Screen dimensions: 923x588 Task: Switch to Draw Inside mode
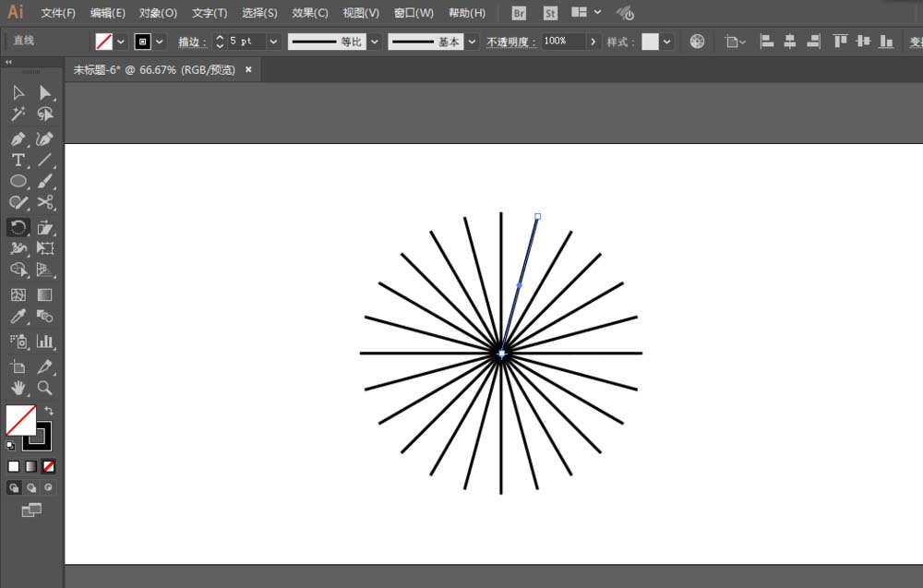[x=48, y=488]
